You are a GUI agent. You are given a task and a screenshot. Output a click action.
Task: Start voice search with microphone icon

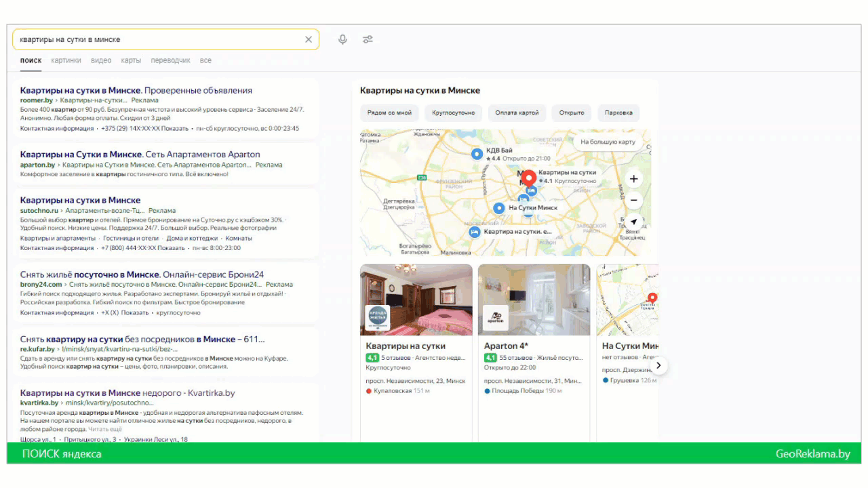[342, 39]
